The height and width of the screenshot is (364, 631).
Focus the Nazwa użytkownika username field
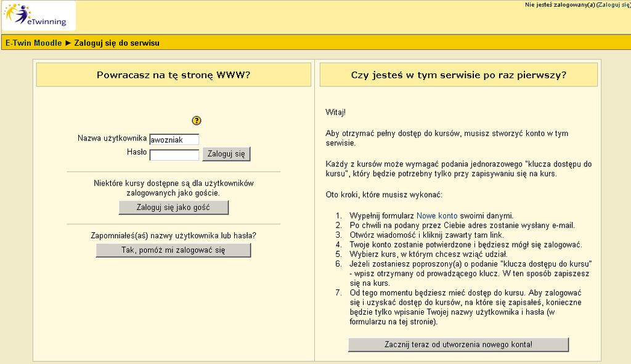point(174,140)
